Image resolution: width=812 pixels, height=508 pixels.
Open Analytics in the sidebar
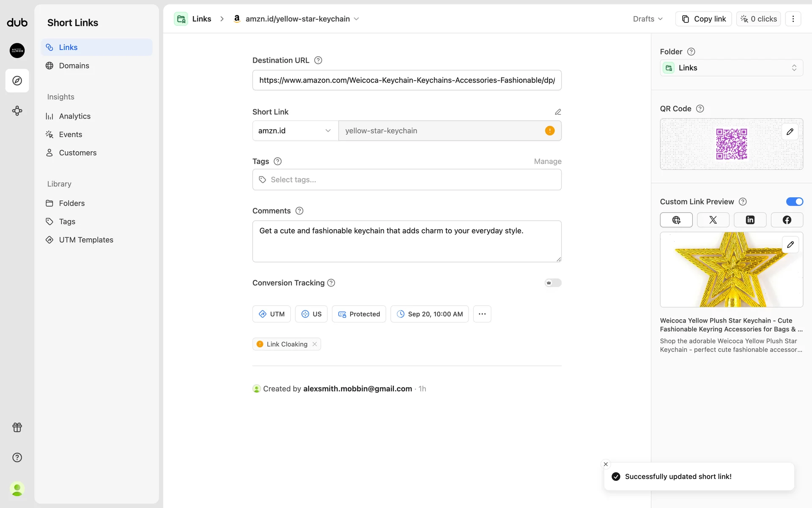point(74,116)
